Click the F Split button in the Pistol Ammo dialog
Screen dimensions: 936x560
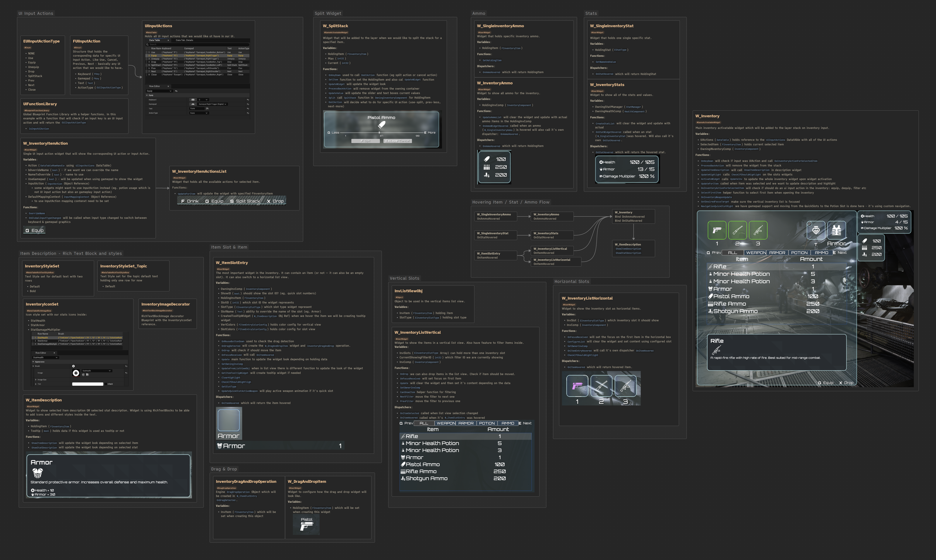[365, 141]
